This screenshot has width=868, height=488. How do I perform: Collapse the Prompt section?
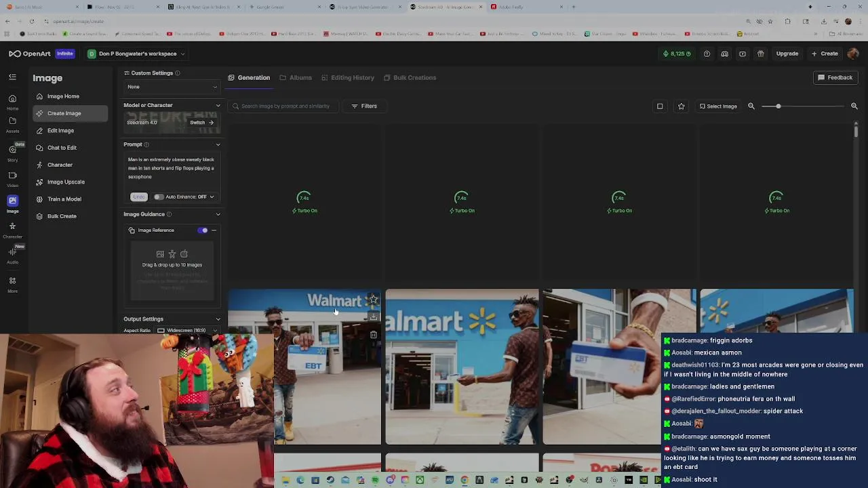(218, 144)
